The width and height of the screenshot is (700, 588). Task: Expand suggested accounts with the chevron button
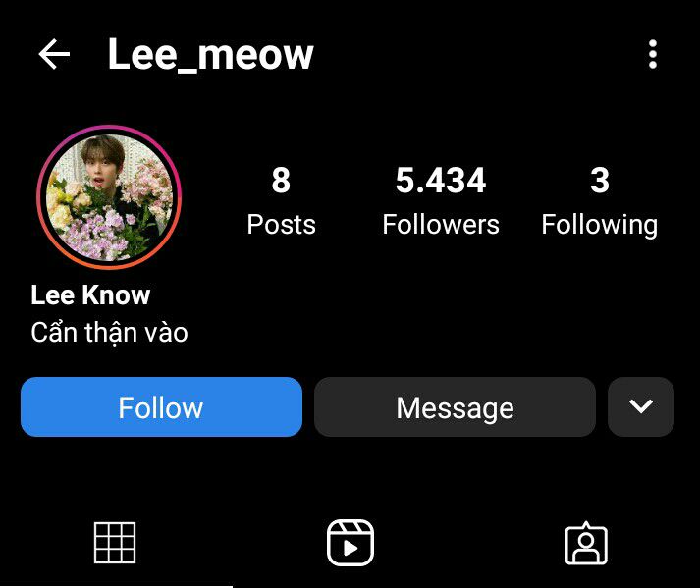pos(641,406)
